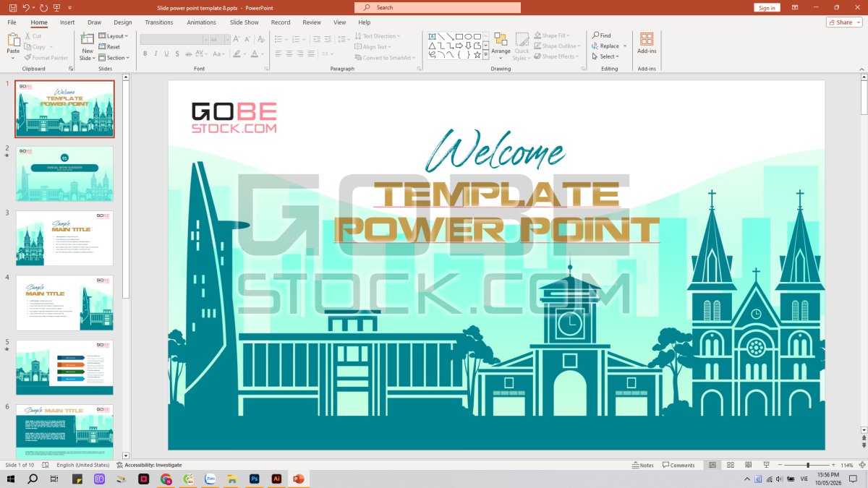Click the Welcome script text on slide
This screenshot has height=488, width=868.
(495, 150)
